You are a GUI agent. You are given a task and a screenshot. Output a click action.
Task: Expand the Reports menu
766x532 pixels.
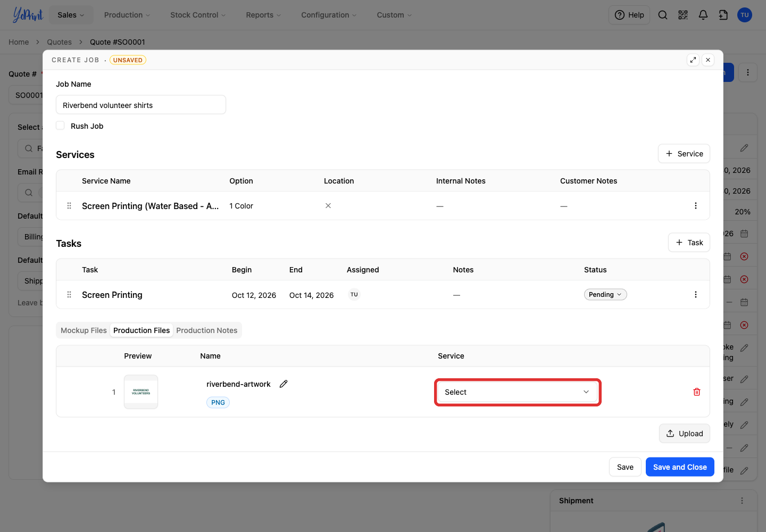pyautogui.click(x=263, y=15)
